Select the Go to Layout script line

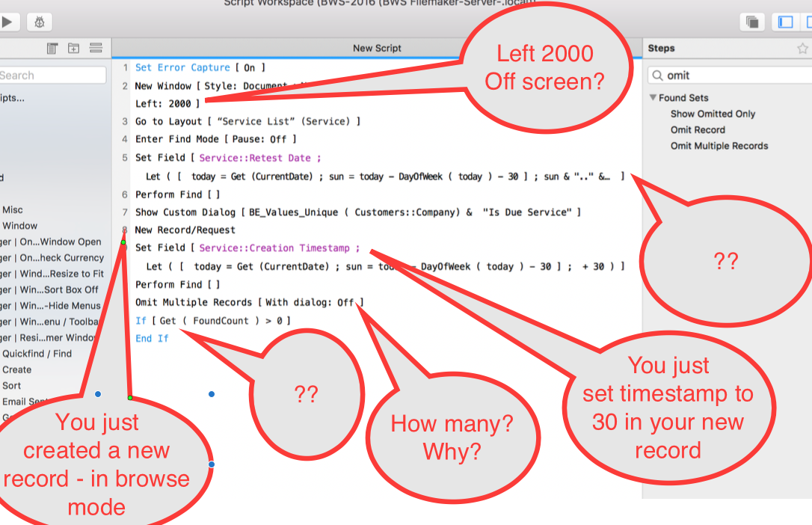tap(247, 121)
